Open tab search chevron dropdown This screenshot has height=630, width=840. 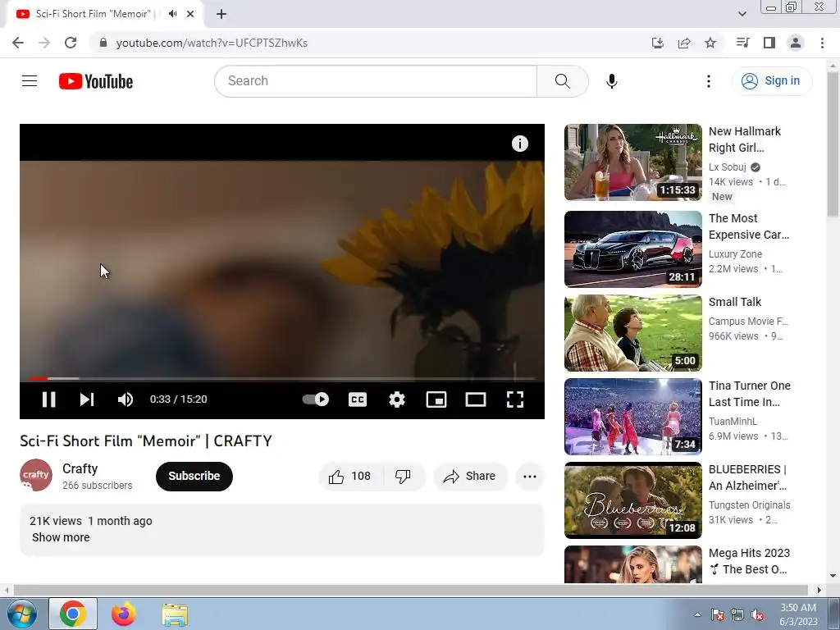click(742, 14)
